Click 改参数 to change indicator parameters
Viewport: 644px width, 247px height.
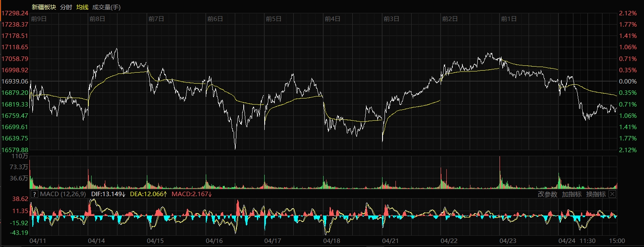548,194
